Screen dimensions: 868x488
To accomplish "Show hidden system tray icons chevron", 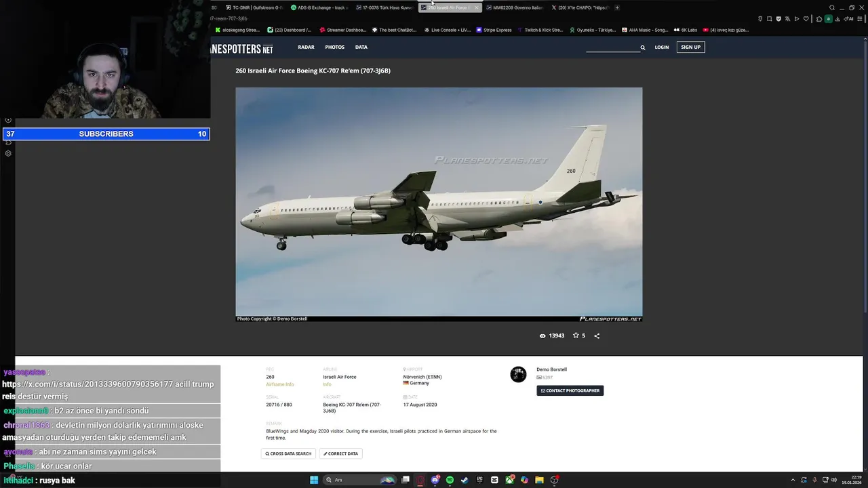I will [793, 480].
